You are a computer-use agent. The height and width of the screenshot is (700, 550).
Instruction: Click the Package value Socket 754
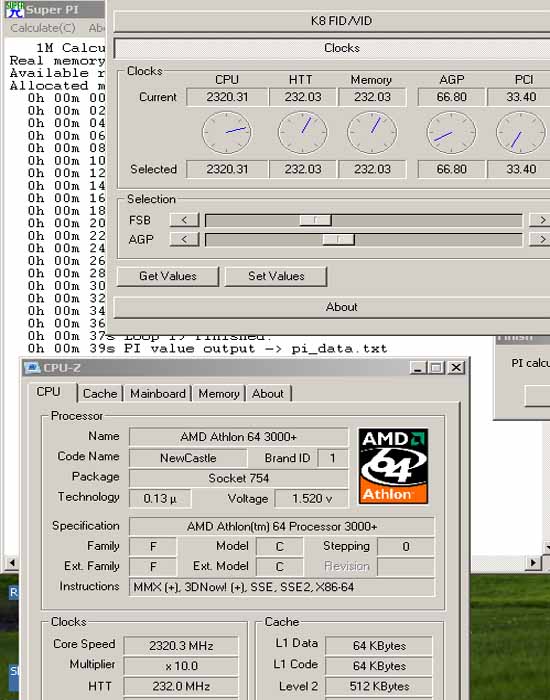[238, 478]
